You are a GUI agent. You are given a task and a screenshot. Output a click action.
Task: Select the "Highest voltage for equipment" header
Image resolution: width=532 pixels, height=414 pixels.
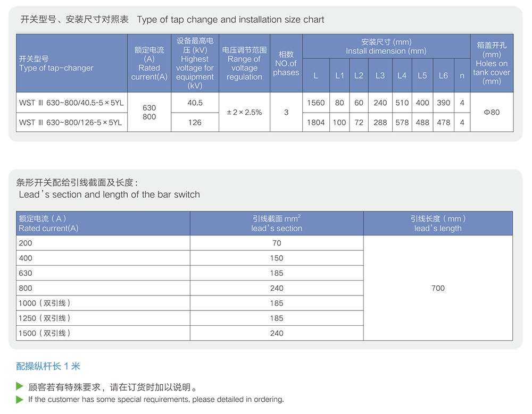195,63
